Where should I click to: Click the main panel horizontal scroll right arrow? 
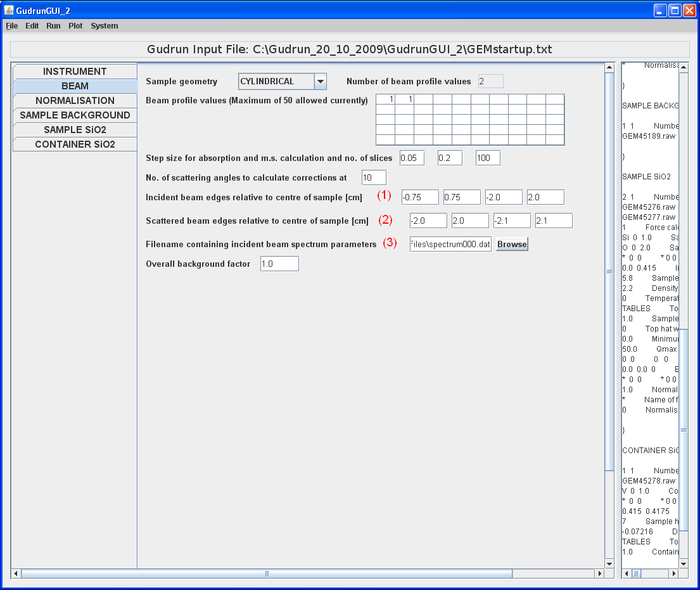[x=599, y=574]
